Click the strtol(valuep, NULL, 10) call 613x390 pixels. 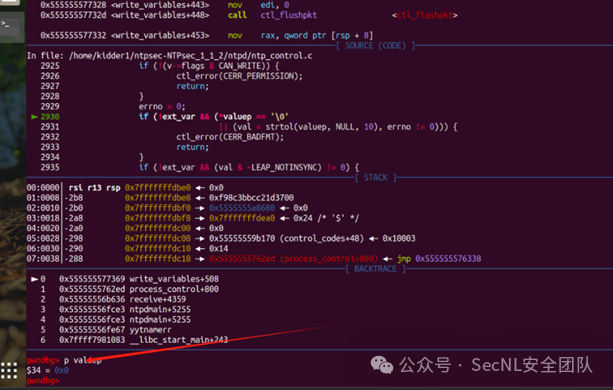pos(321,127)
